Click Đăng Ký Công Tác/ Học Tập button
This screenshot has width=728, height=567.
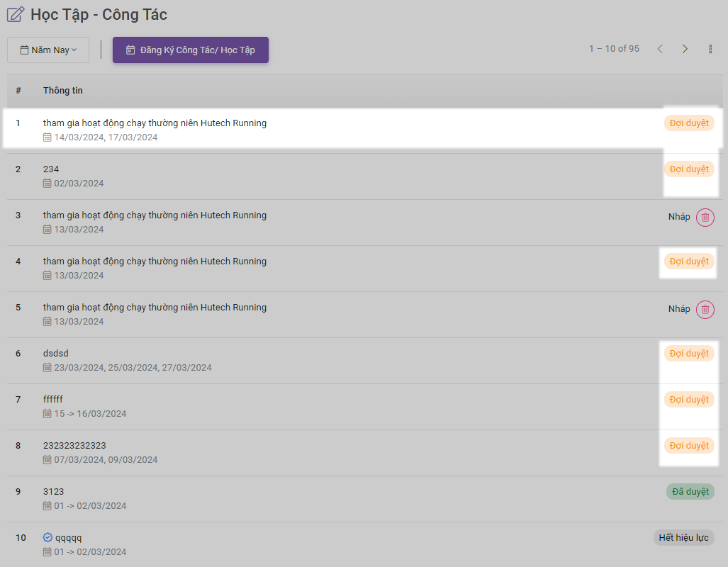coord(190,50)
